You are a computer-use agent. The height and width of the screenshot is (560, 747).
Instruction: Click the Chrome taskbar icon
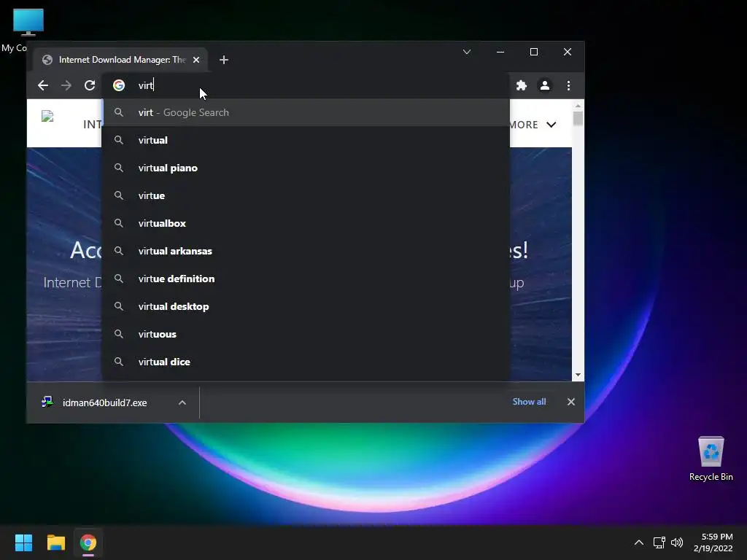point(88,542)
